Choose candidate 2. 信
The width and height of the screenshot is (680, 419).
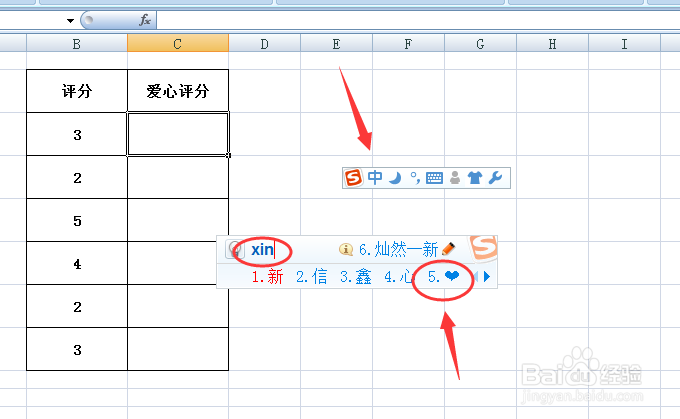(311, 276)
